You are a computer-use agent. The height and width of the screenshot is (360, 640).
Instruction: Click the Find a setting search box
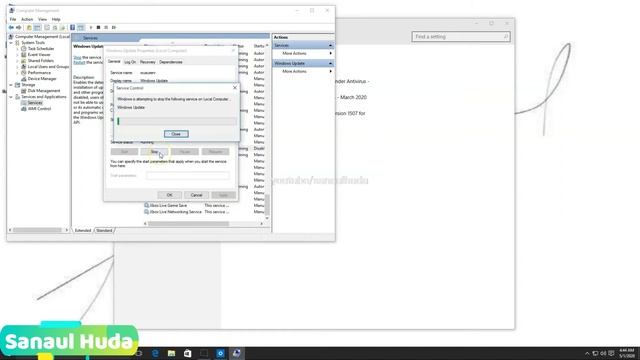461,37
